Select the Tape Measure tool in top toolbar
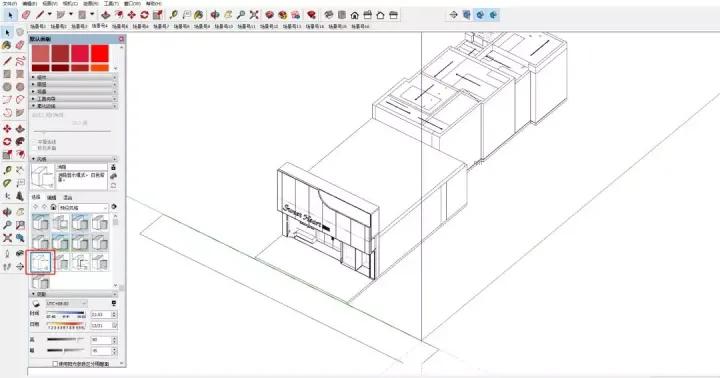Image resolution: width=720 pixels, height=378 pixels. coord(173,15)
